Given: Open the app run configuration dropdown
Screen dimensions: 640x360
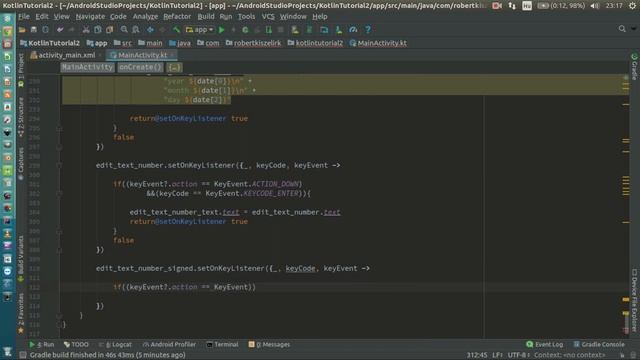Looking at the screenshot, I should (199, 30).
